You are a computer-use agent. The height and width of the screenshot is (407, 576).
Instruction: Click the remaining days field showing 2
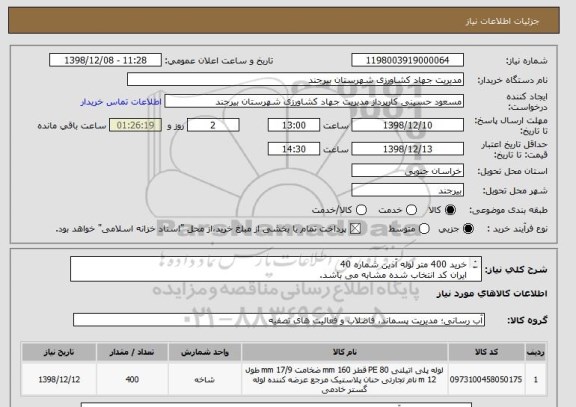(213, 125)
